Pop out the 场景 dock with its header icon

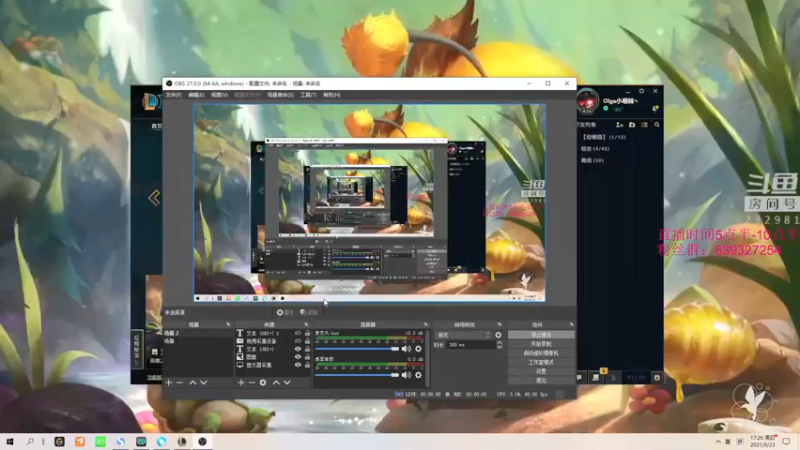(x=228, y=324)
